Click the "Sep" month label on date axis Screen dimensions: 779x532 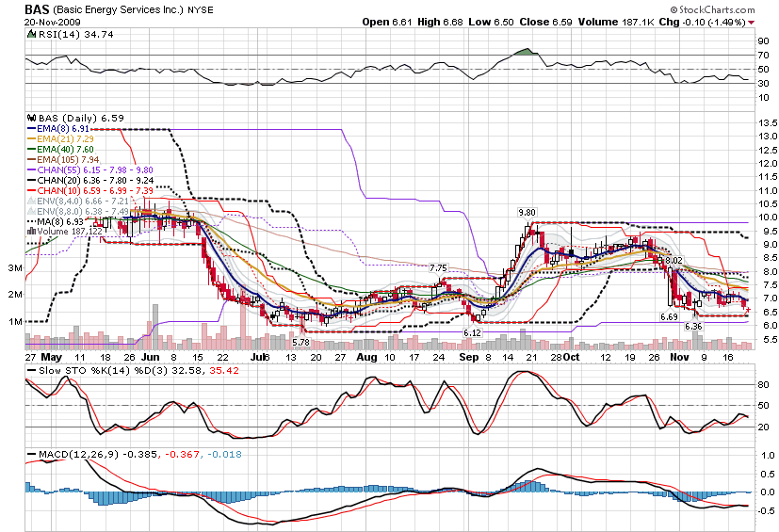pos(468,357)
